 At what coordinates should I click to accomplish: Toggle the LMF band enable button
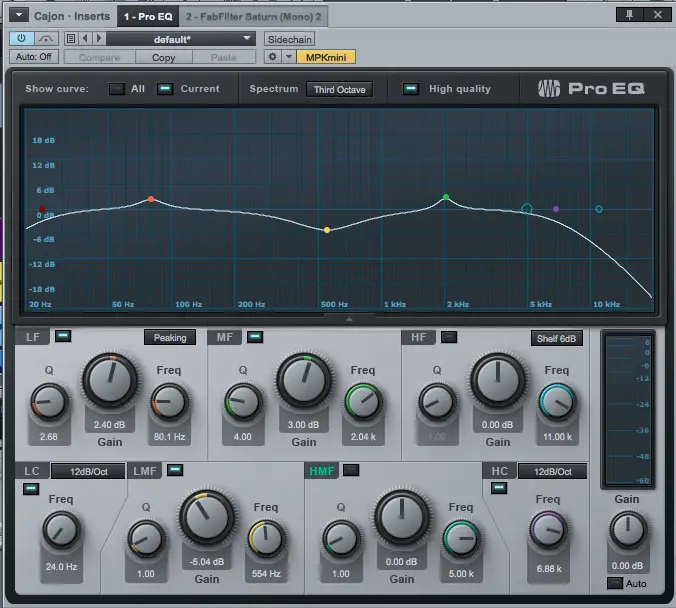[175, 470]
